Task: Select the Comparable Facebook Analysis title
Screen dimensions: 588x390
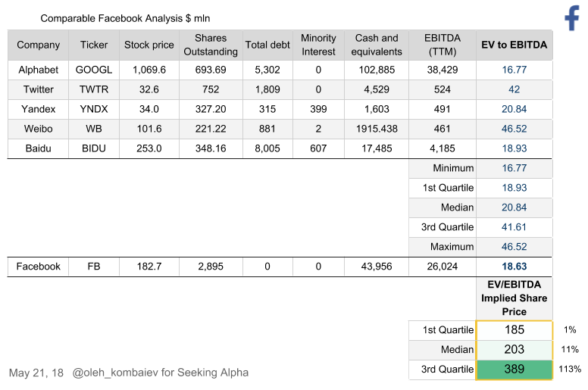Action: 125,18
